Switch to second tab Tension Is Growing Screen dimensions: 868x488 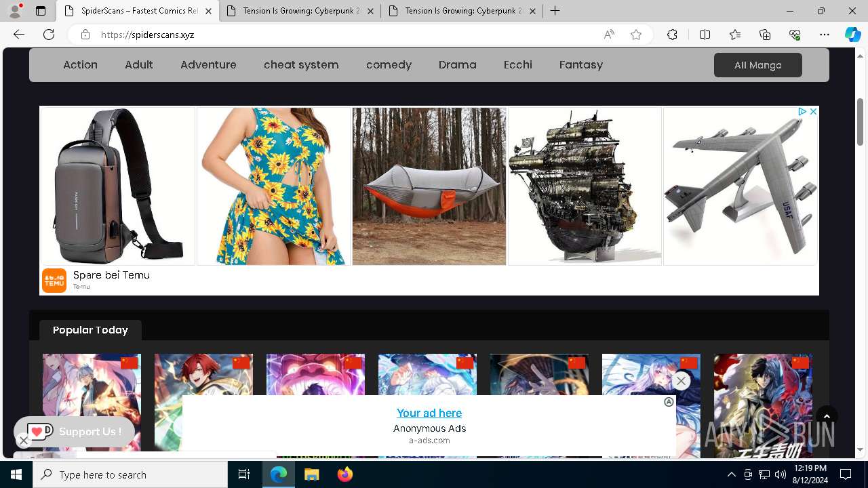(x=300, y=11)
